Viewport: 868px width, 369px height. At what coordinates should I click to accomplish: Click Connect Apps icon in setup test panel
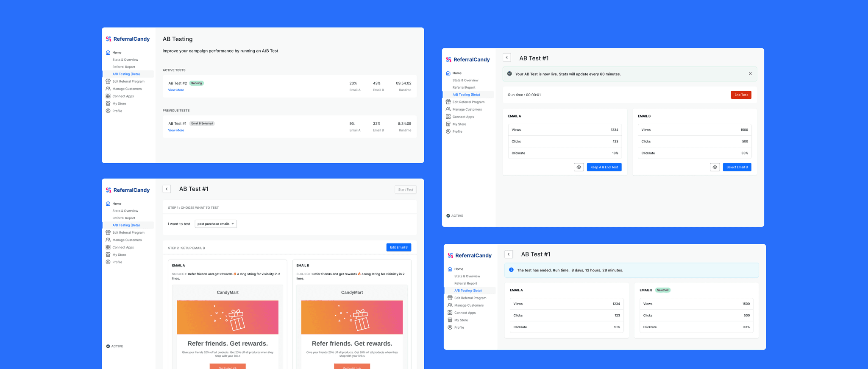108,247
